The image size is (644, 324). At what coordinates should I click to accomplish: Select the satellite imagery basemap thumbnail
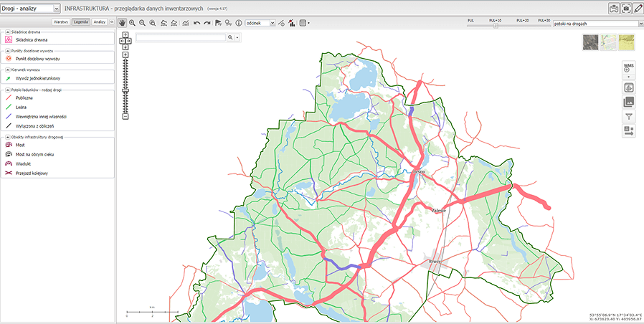pos(590,42)
